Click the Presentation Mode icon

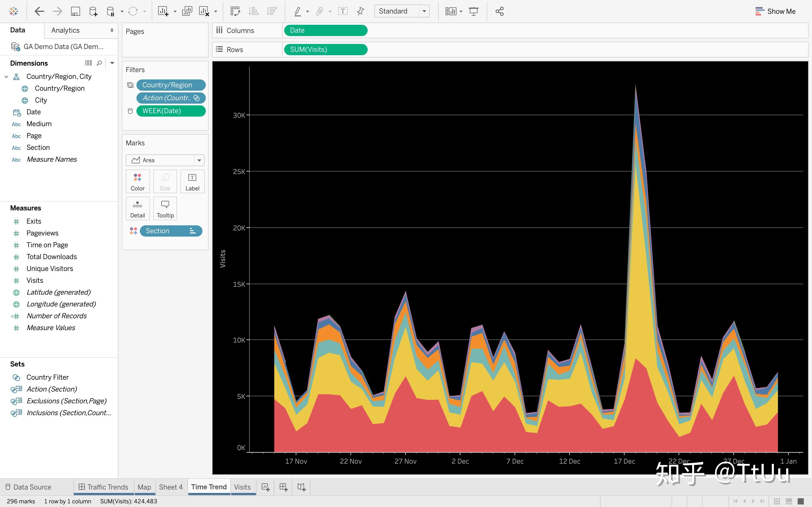coord(473,11)
